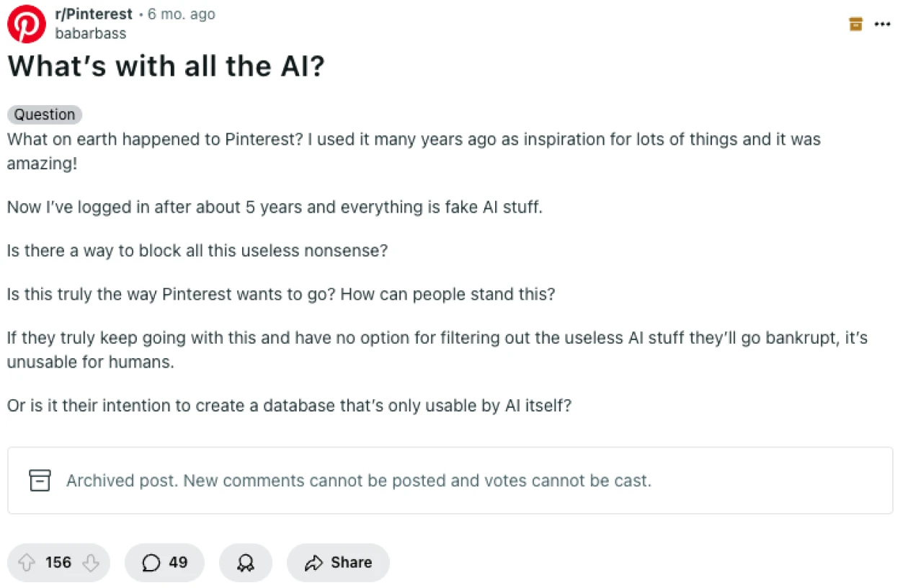Open babarbass's profile
The image size is (908, 588).
91,33
